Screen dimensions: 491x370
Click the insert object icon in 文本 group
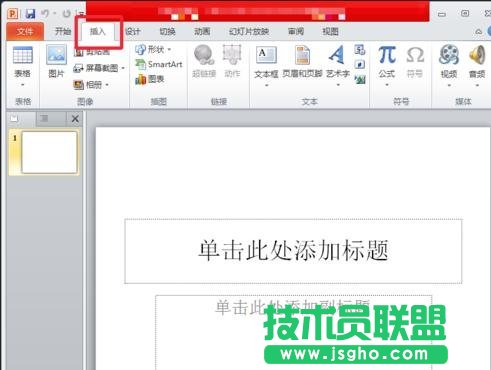point(360,79)
